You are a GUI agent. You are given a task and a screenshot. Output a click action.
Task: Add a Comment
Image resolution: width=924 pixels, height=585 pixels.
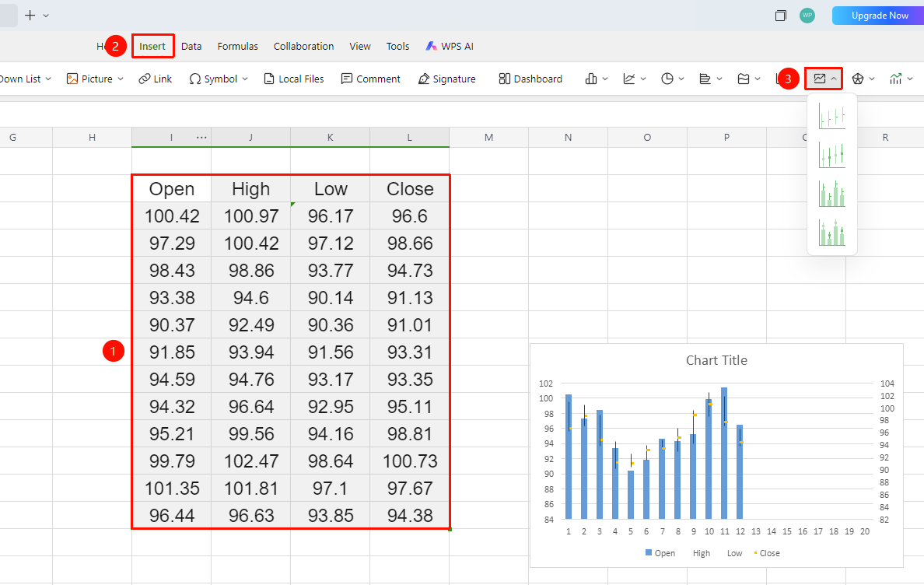coord(371,79)
